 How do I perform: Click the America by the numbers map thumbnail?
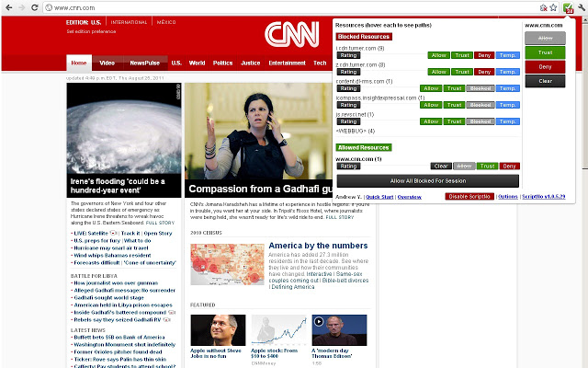tap(227, 264)
